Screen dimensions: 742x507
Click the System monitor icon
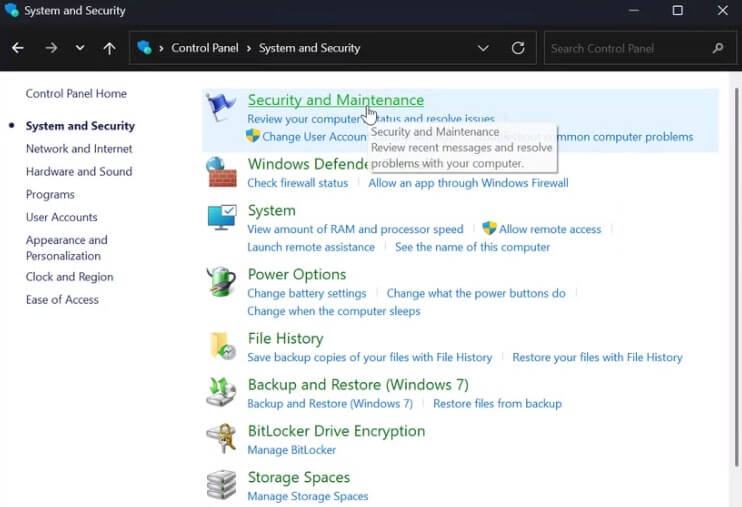(x=221, y=218)
